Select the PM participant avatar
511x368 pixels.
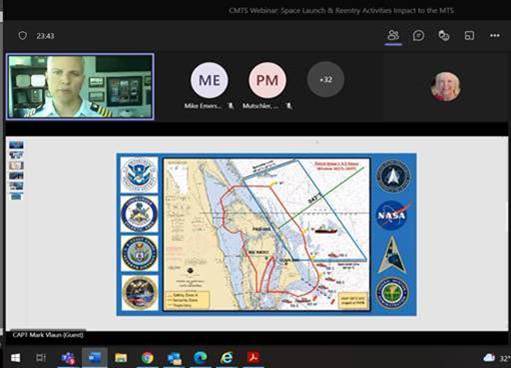point(267,80)
